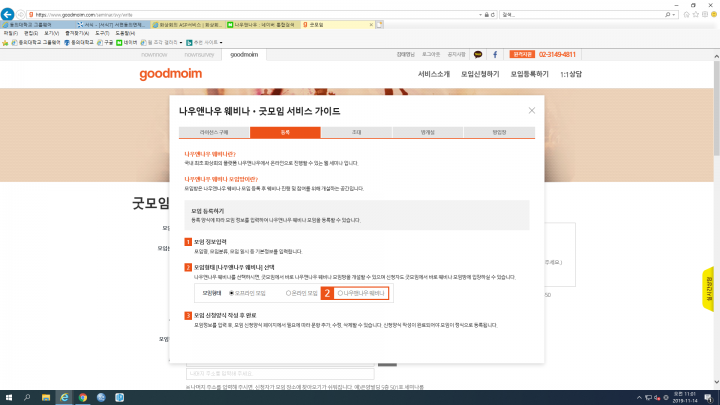
Task: Open the 편집(E) menu
Action: coord(31,34)
